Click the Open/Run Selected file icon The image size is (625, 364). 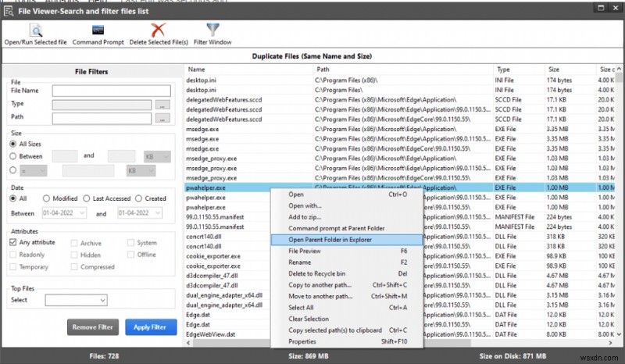(x=35, y=30)
